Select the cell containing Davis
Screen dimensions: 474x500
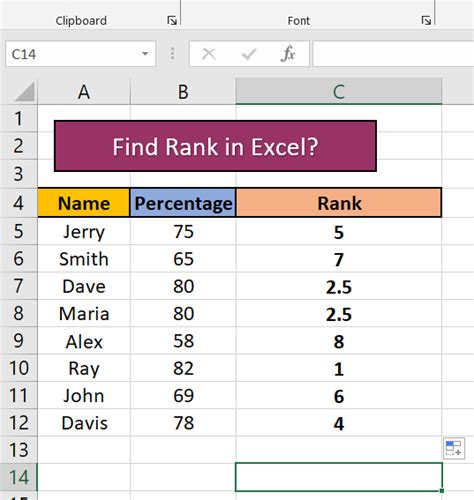(84, 423)
